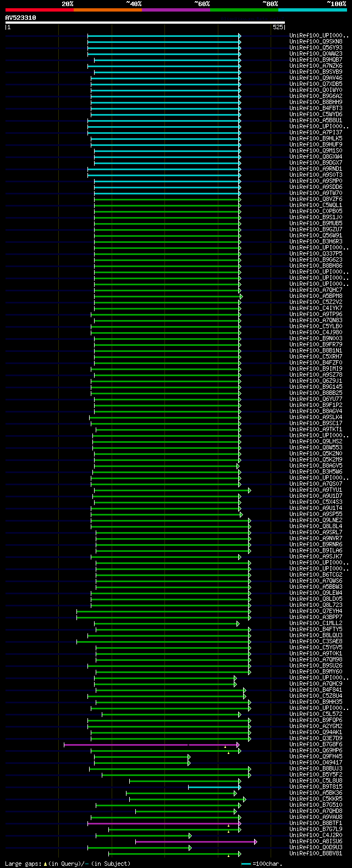Click the purple alignment bar for UniRef100_B7G8F6
Image resolution: width=352 pixels, height=868 pixels.
coord(152,745)
